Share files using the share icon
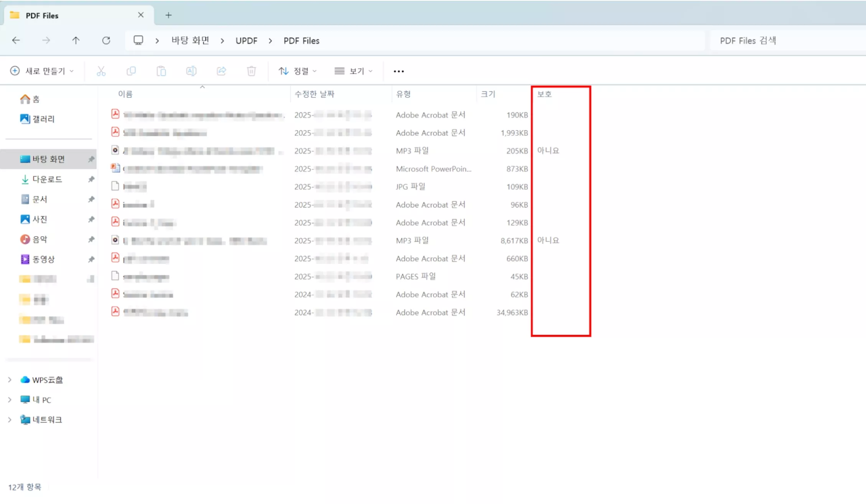866x504 pixels. pyautogui.click(x=221, y=71)
